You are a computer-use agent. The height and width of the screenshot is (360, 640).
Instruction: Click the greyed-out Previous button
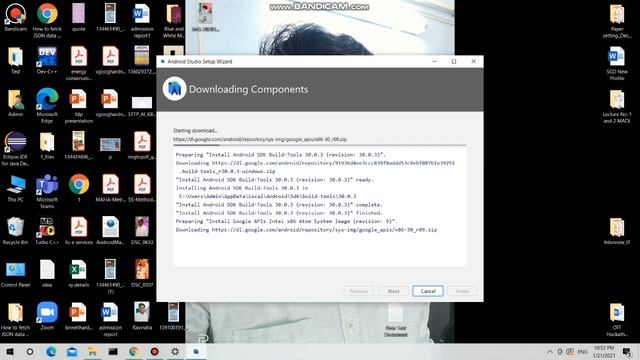358,291
